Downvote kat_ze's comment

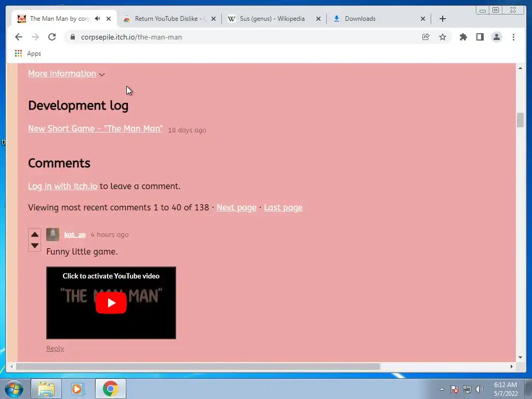pyautogui.click(x=35, y=245)
